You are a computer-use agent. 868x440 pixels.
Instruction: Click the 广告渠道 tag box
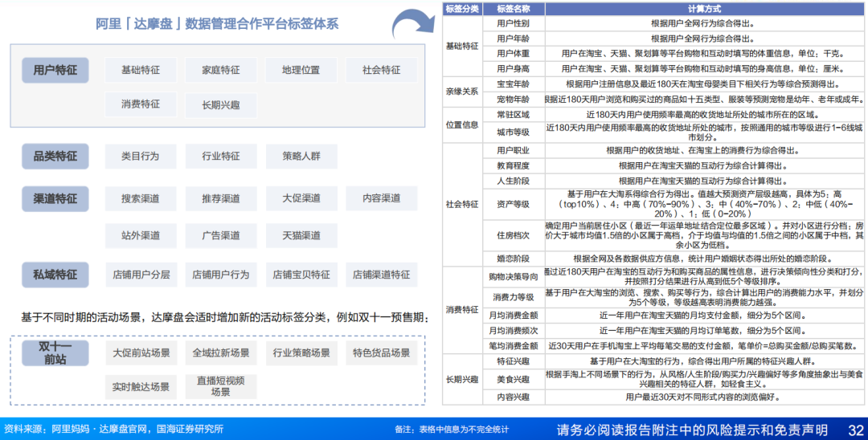click(221, 235)
